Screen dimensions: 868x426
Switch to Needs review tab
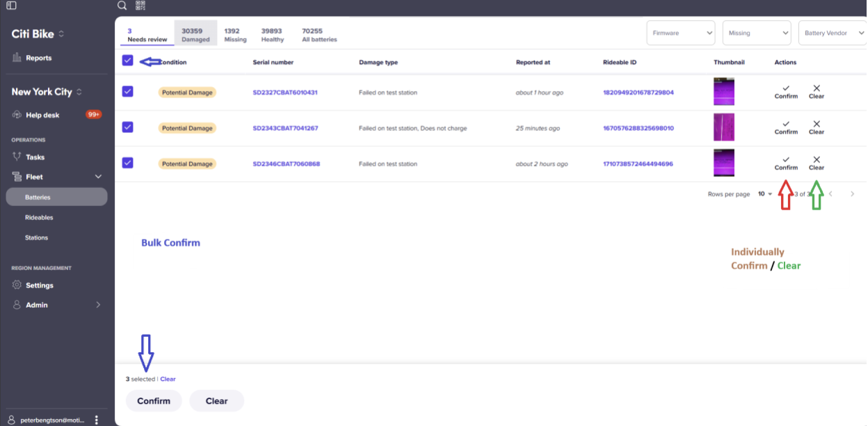[x=147, y=35]
